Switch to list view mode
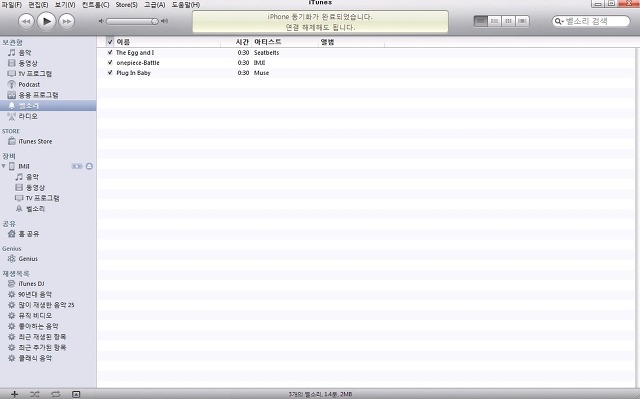 coord(481,21)
